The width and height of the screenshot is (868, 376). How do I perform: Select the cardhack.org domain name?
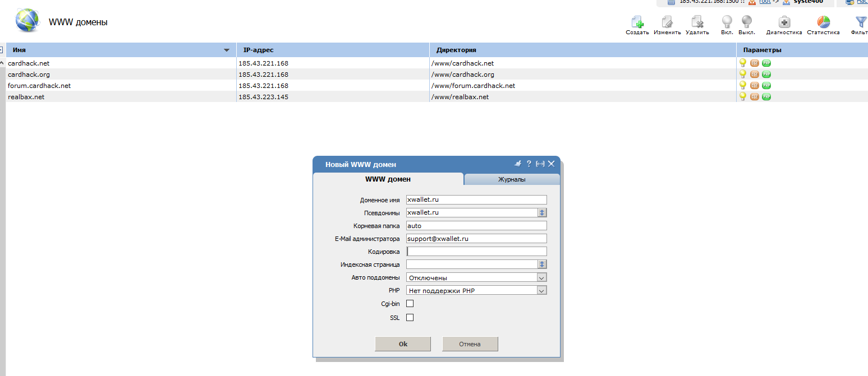point(29,75)
